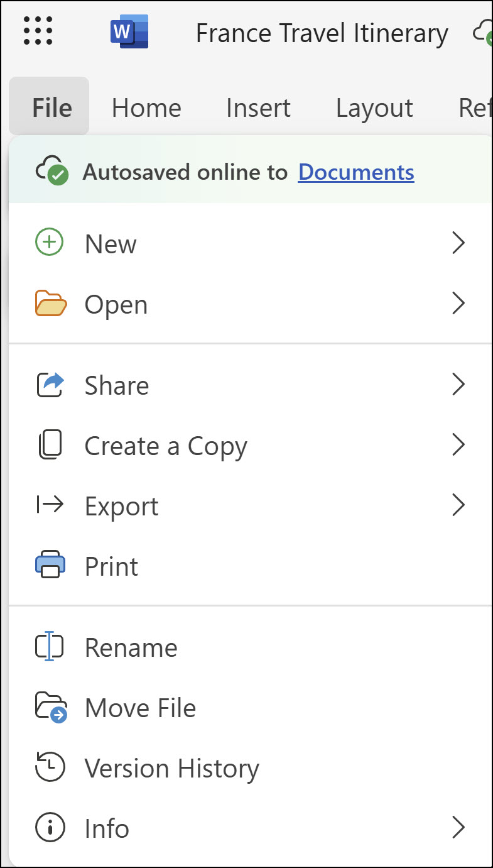Select the Move File icon
The width and height of the screenshot is (493, 868).
[50, 706]
